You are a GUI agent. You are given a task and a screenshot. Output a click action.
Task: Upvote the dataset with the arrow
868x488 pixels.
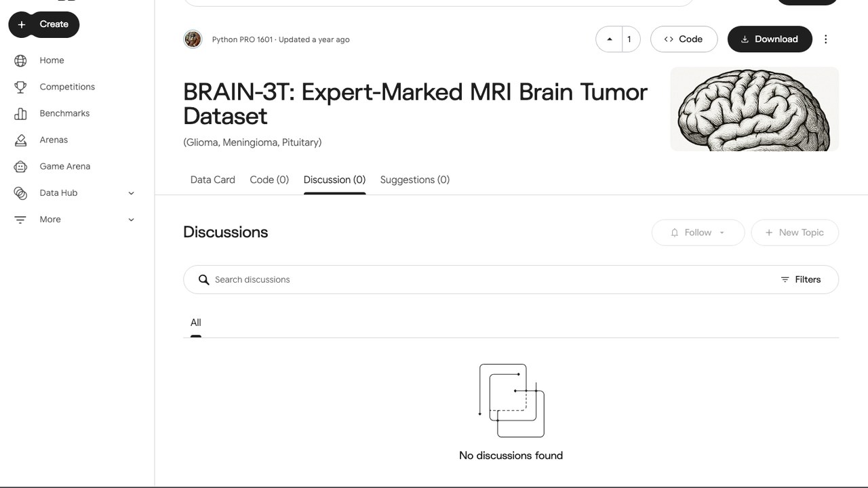point(609,39)
